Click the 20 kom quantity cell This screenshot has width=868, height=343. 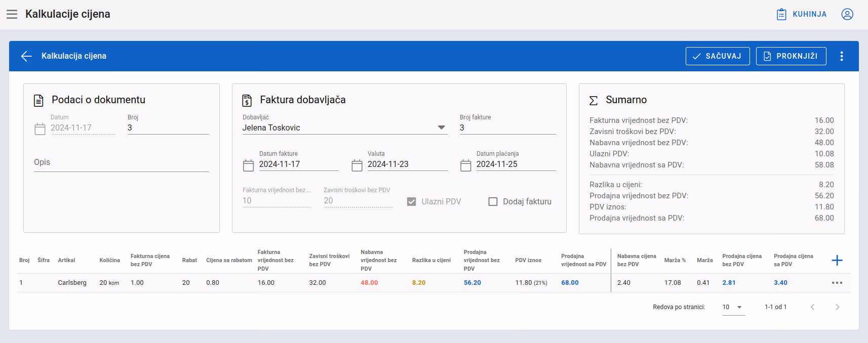109,283
